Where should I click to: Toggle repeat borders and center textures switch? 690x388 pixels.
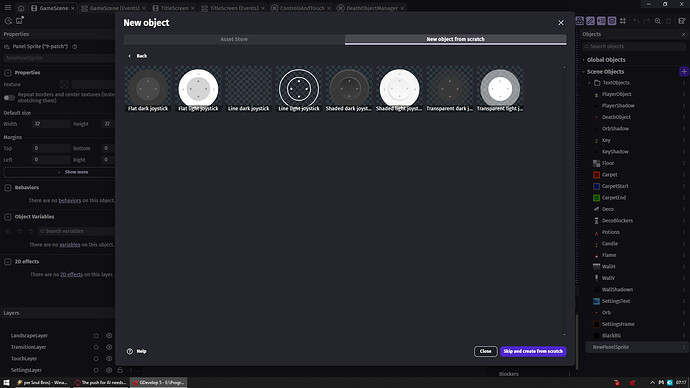[9, 98]
